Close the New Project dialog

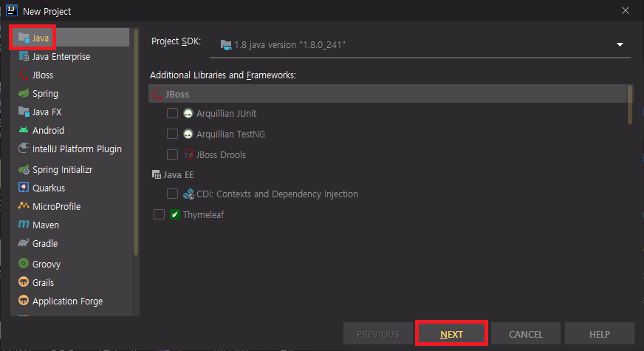[626, 10]
